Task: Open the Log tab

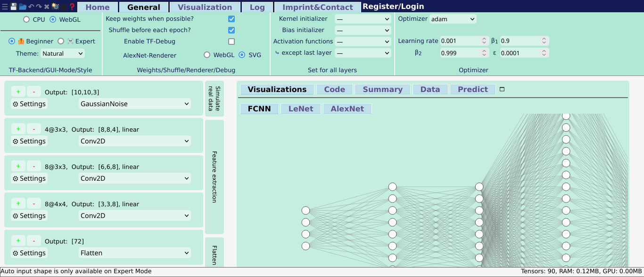Action: [257, 7]
